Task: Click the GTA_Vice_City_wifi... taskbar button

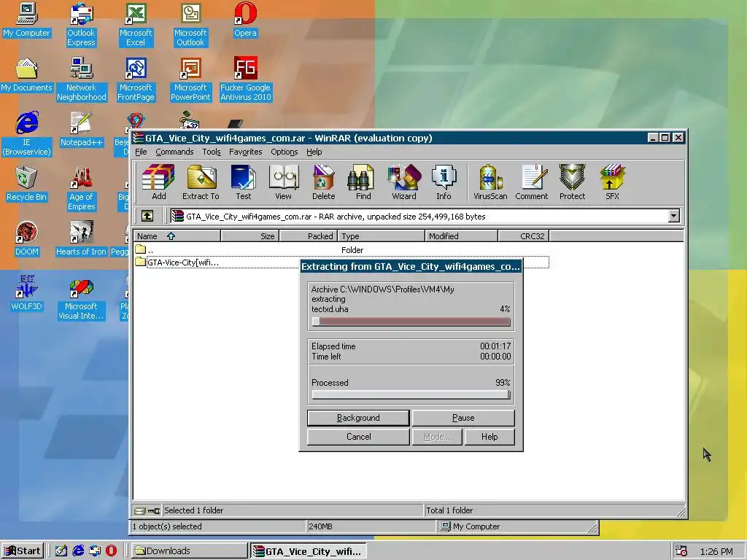Action: (x=309, y=551)
